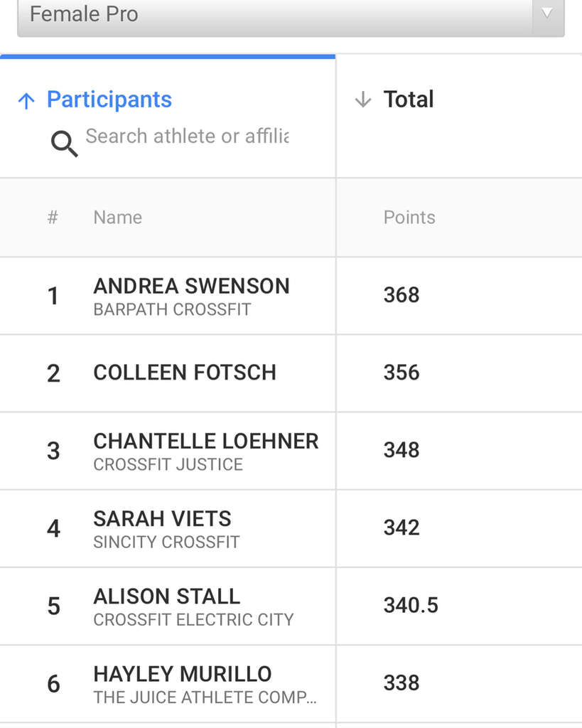Select Chantelle Loehner in the leaderboard

205,441
